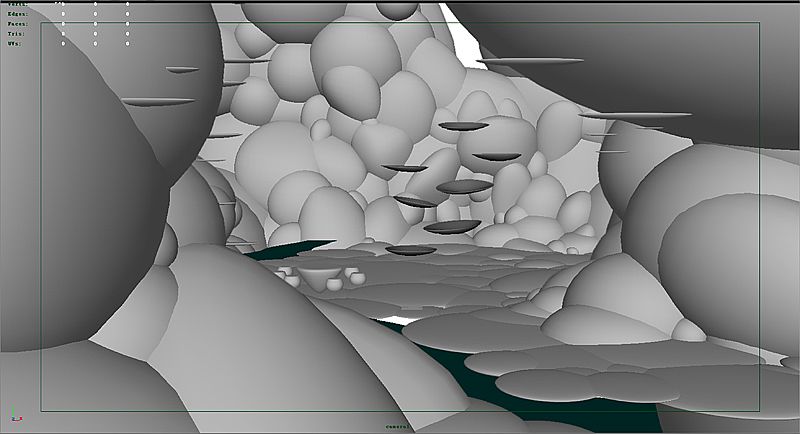Image resolution: width=800 pixels, height=434 pixels.
Task: Click the Faces label in the heads-up display
Action: pos(17,24)
